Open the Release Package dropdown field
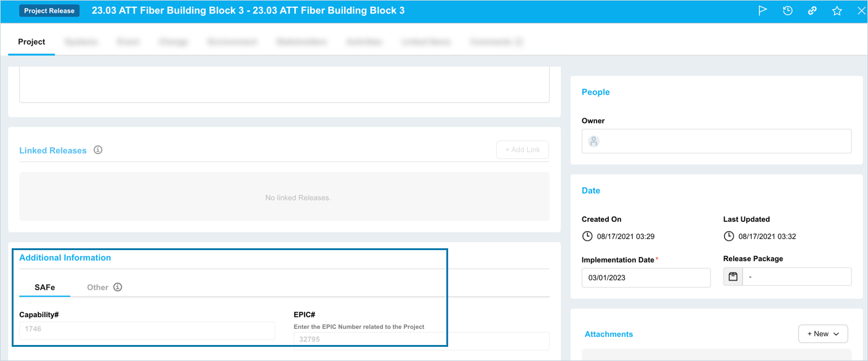Viewport: 868px width, 361px height. coord(797,277)
